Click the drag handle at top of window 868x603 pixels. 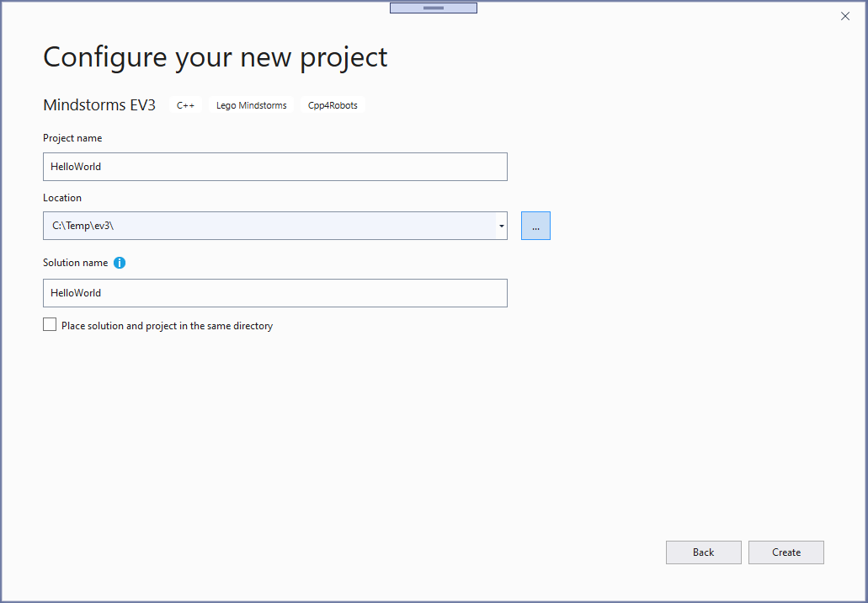434,8
